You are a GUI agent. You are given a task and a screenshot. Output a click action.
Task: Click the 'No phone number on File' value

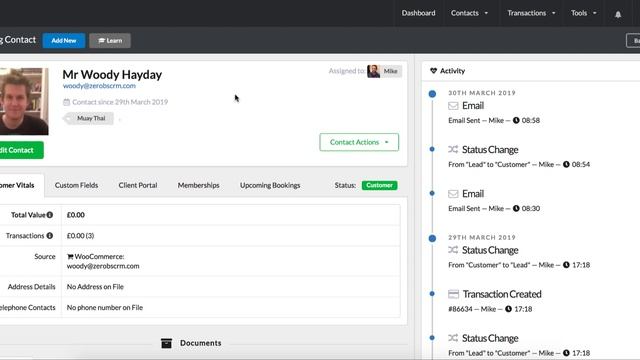click(105, 307)
